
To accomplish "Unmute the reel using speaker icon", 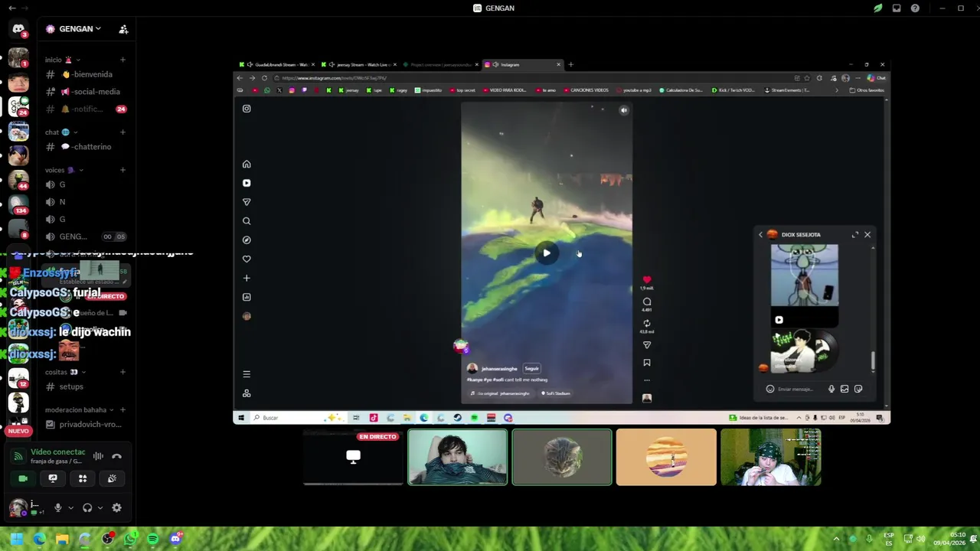I will [x=624, y=110].
